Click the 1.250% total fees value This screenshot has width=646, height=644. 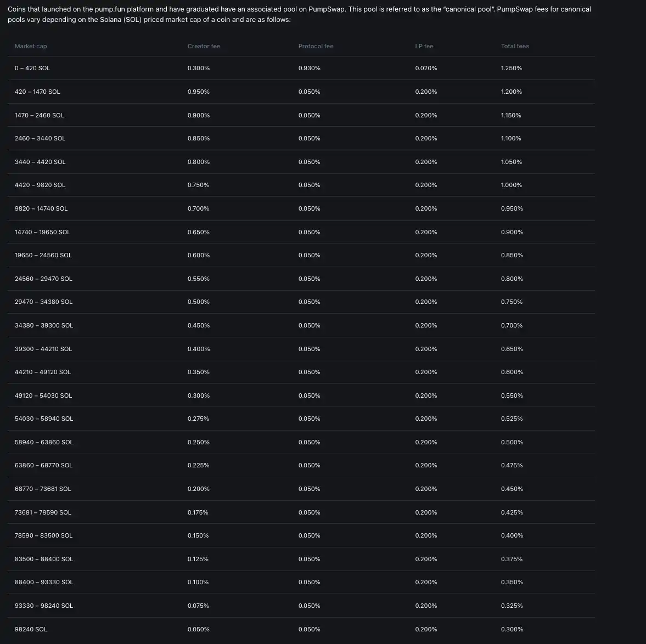[x=512, y=68]
